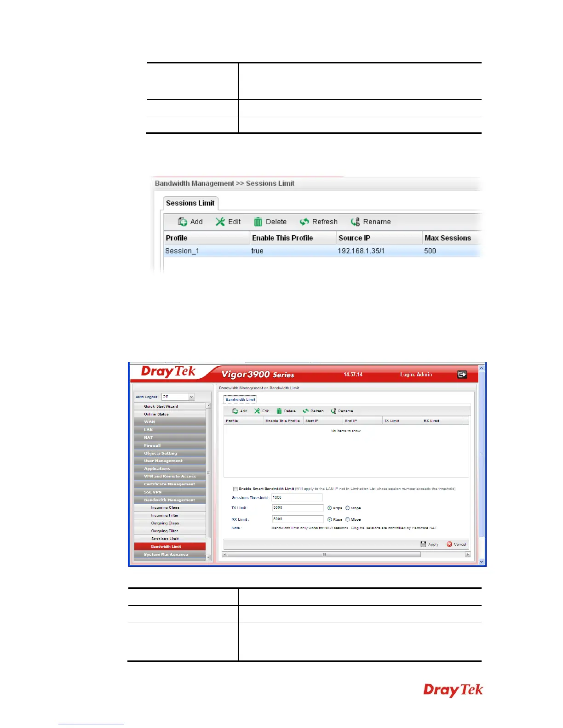The height and width of the screenshot is (728, 563).
Task: Click Rename icon in Sessions Limit toolbar
Action: click(355, 222)
